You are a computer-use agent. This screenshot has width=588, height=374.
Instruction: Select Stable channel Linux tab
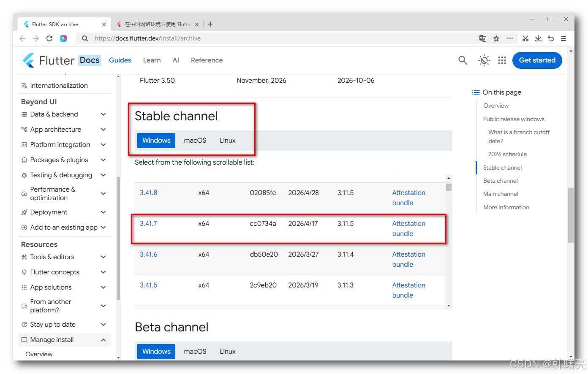(228, 141)
